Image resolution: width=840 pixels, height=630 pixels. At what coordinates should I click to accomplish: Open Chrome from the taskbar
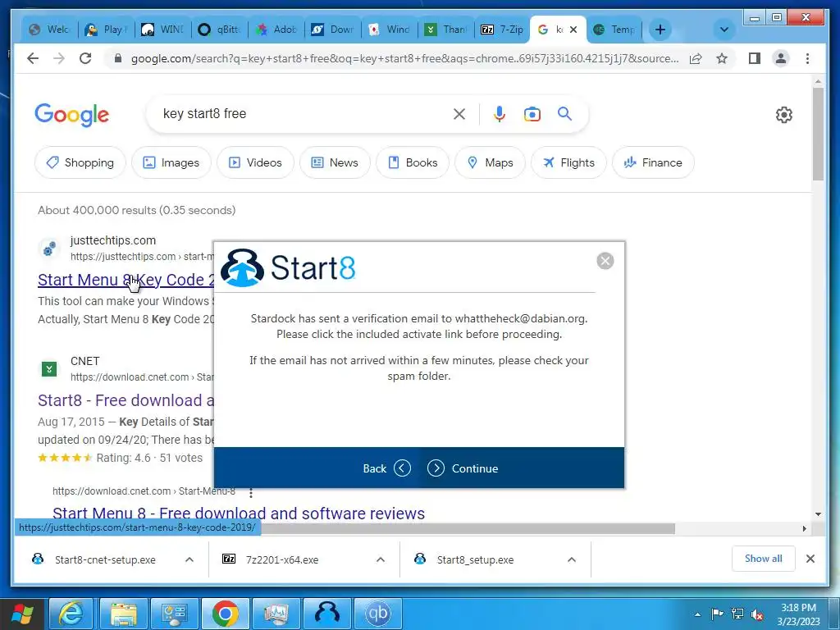[x=226, y=614]
